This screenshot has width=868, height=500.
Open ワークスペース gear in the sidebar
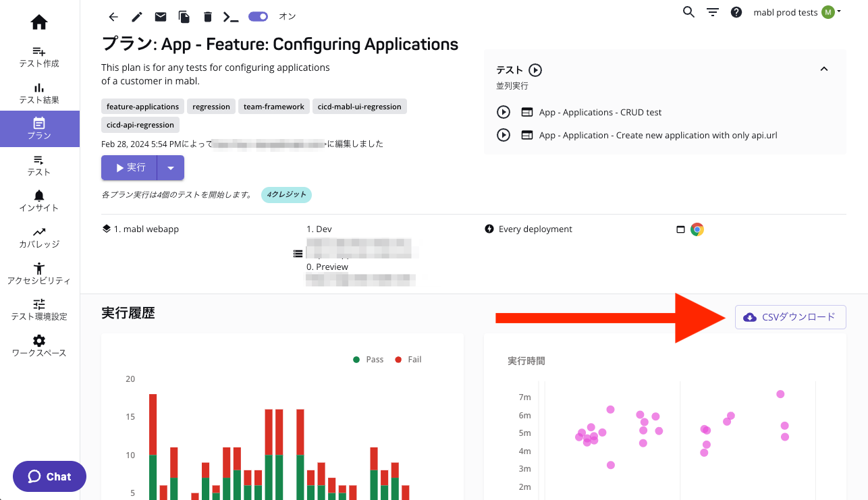tap(39, 346)
